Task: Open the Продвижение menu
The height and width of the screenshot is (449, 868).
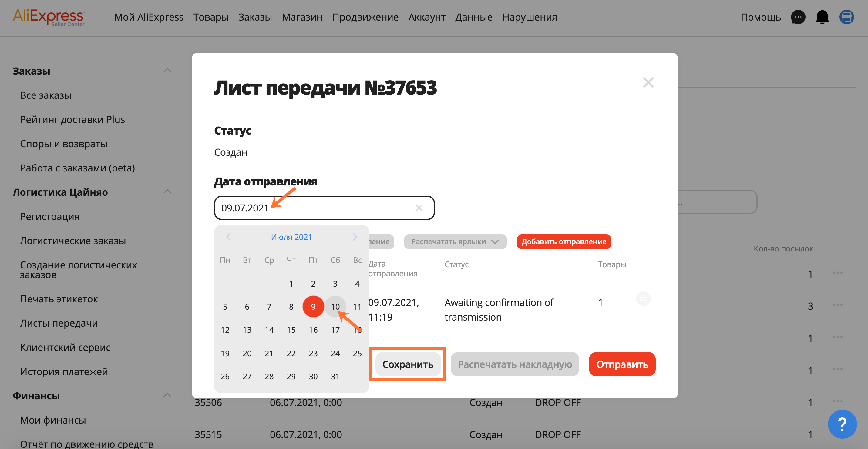Action: click(x=365, y=17)
